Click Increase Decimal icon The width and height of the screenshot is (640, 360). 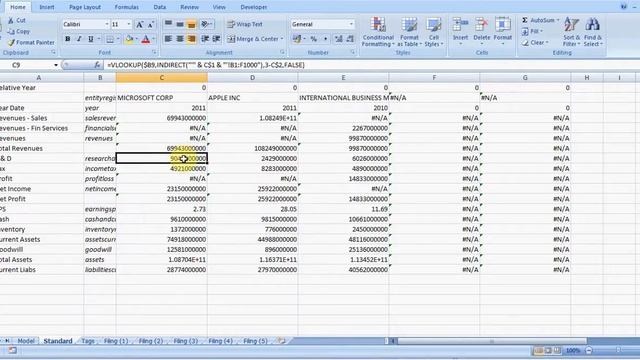click(x=338, y=39)
